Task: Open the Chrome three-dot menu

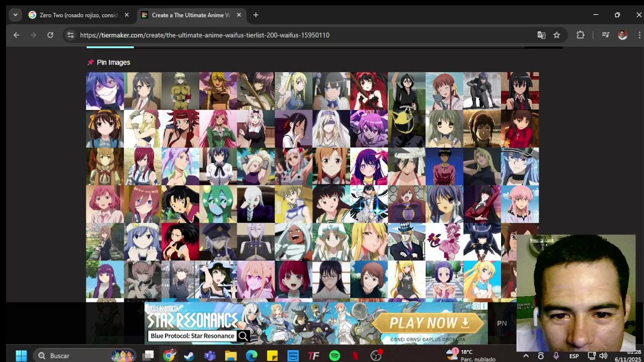Action: click(x=639, y=35)
